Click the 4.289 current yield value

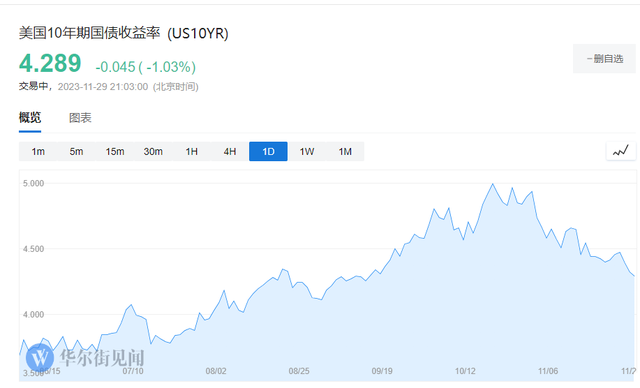(50, 63)
